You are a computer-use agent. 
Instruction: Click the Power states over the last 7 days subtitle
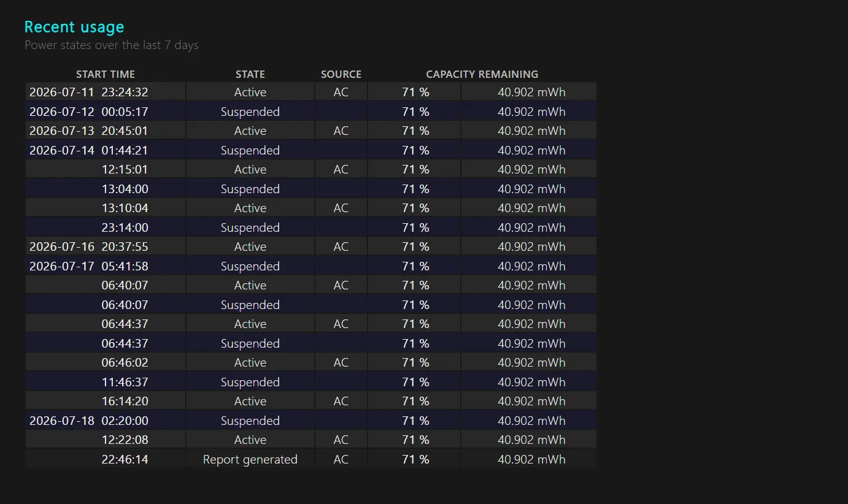pos(112,45)
